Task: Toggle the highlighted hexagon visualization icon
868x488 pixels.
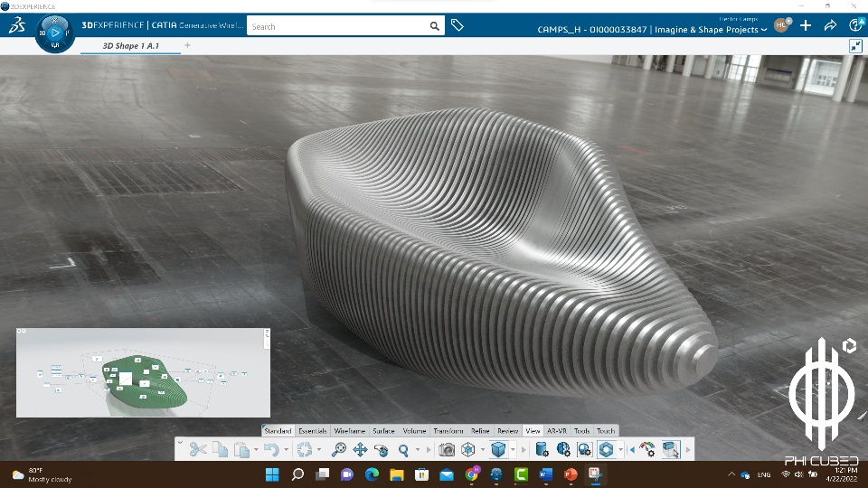Action: pyautogui.click(x=606, y=449)
